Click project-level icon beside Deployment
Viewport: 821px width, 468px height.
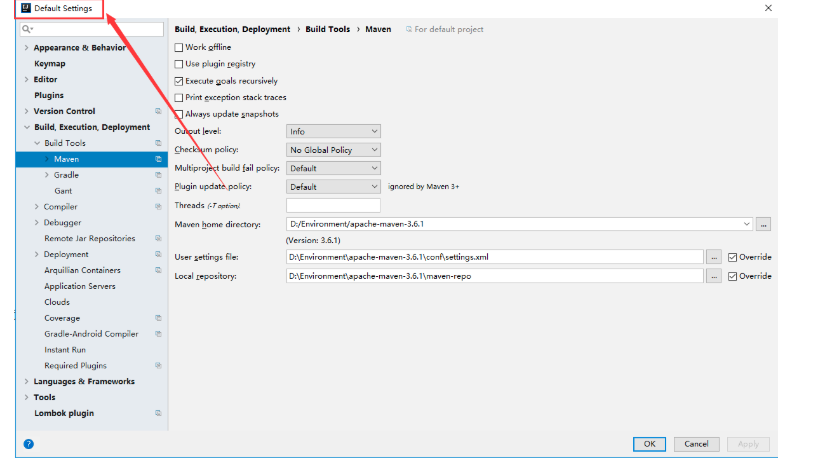158,254
